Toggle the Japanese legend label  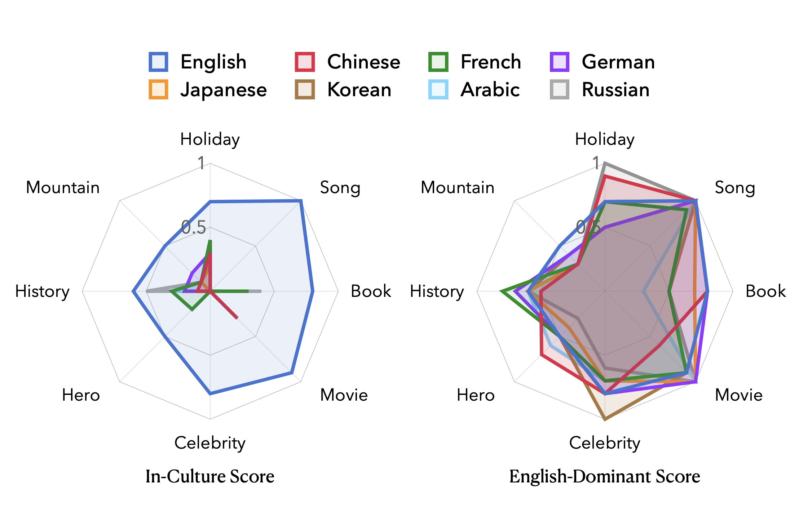click(224, 90)
